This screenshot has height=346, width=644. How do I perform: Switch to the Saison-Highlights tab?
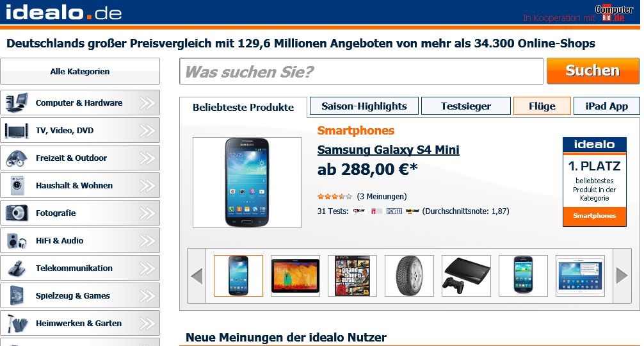(364, 106)
